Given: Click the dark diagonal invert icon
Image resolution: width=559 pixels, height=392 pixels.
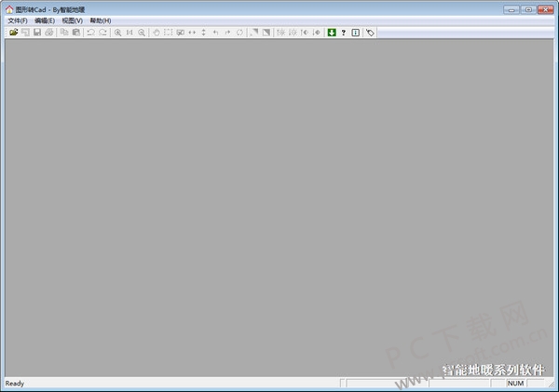Looking at the screenshot, I should (x=266, y=33).
